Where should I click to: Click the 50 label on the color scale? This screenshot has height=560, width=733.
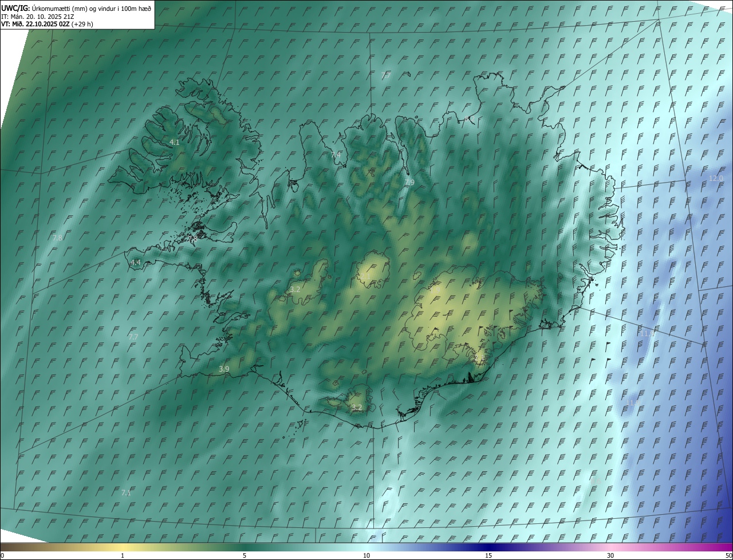[x=728, y=555]
